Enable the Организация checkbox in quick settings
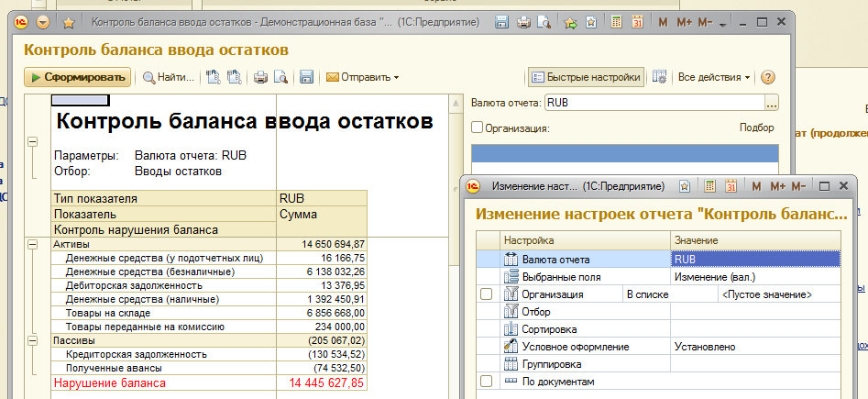This screenshot has width=868, height=399. [478, 128]
